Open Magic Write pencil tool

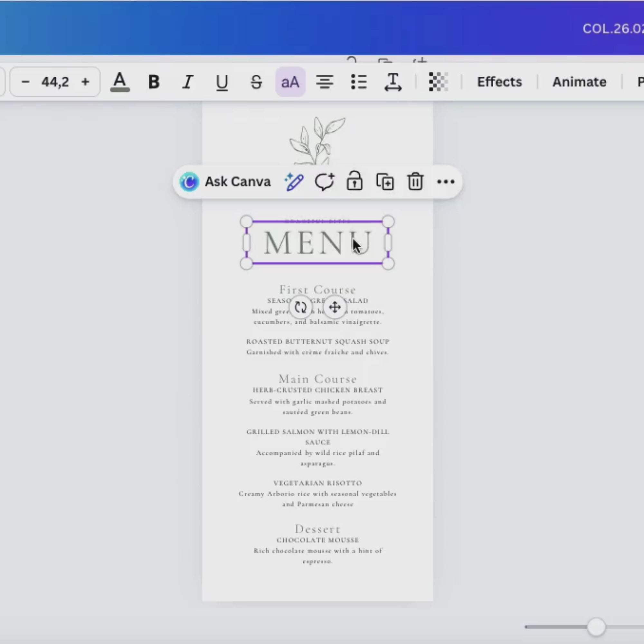pos(294,182)
